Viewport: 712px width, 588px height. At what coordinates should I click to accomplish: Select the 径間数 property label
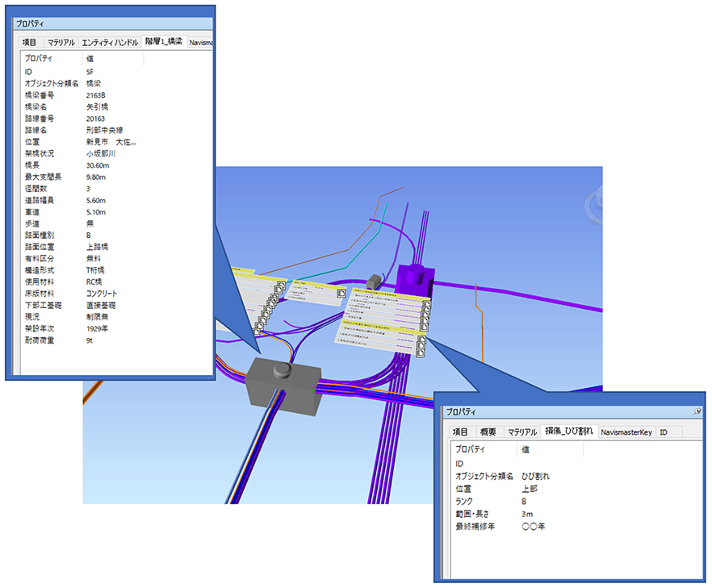[36, 188]
